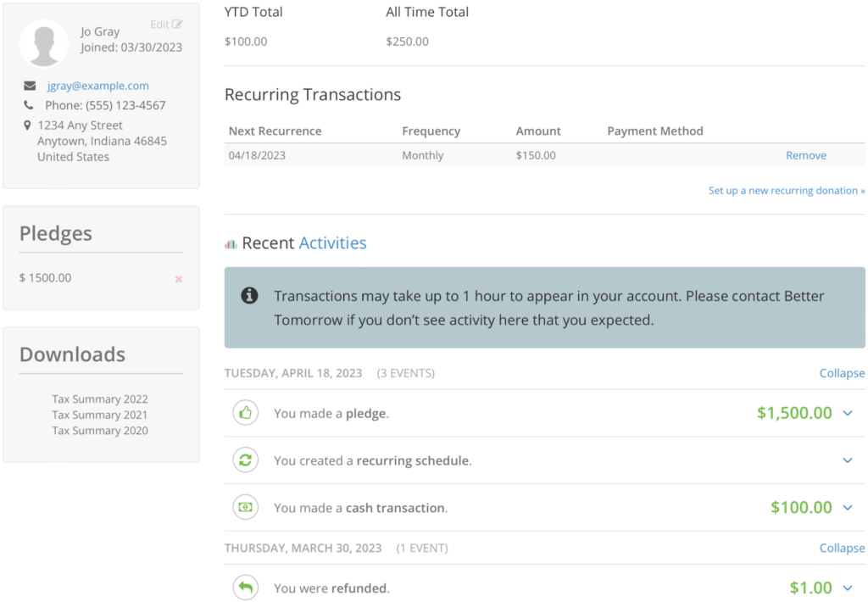Expand the recurring schedule event chevron
This screenshot has width=868, height=602.
848,460
